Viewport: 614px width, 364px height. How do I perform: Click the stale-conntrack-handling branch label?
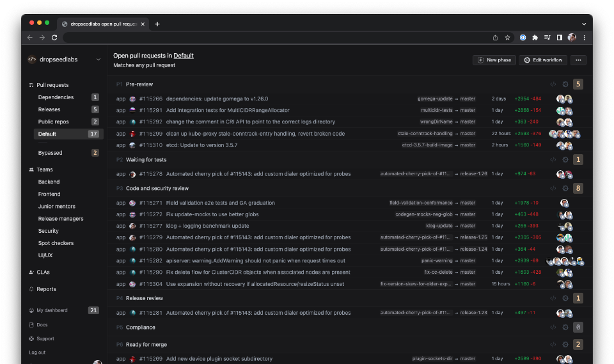pos(425,134)
